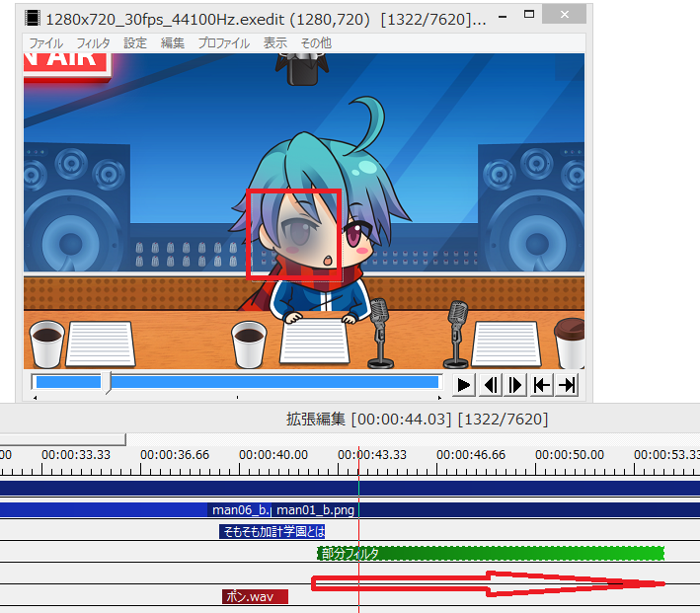This screenshot has width=700, height=613.
Task: Select the ポン.wav audio clip
Action: 255,596
